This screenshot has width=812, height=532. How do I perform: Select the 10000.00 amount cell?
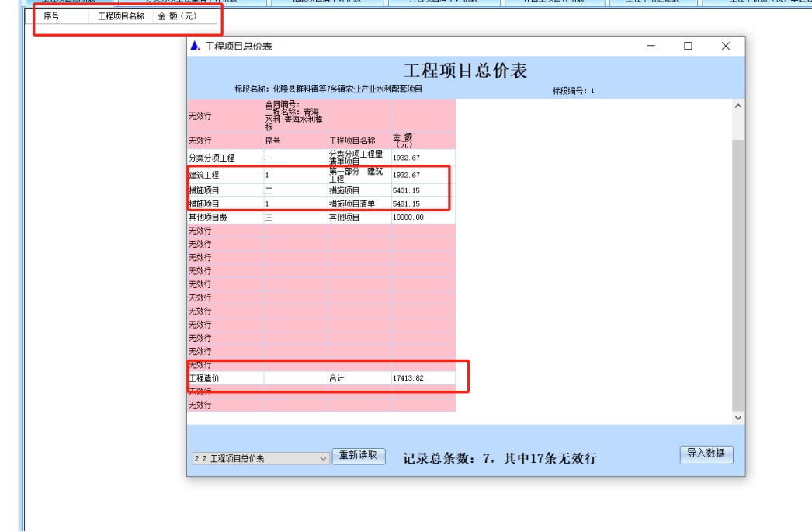click(x=422, y=217)
